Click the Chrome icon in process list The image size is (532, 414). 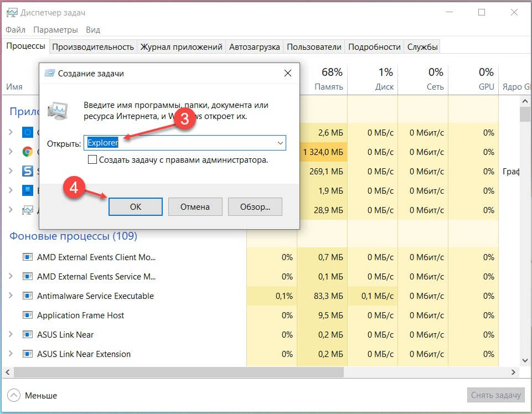(x=28, y=151)
